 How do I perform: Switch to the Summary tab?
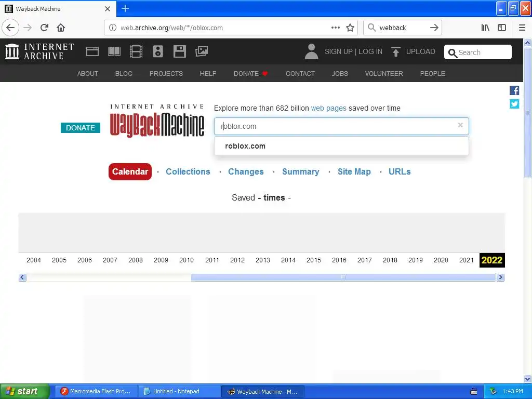click(301, 171)
